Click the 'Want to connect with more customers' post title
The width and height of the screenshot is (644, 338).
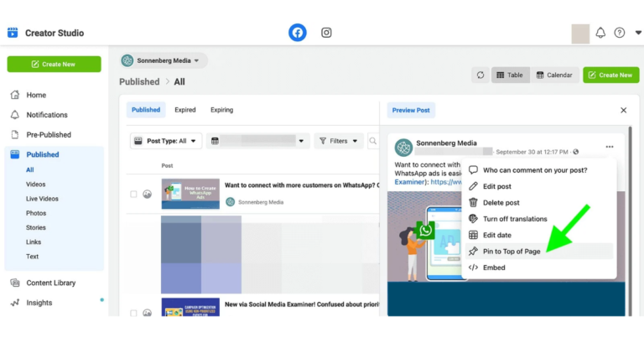click(302, 185)
